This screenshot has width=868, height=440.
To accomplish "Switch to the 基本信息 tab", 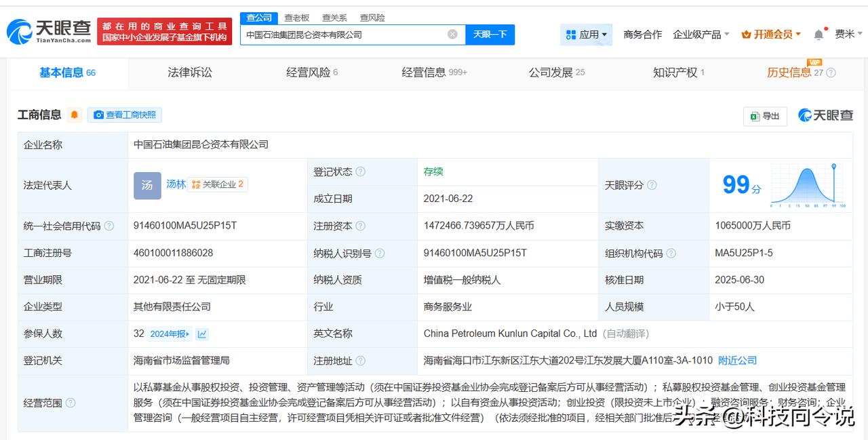I will 67,73.
